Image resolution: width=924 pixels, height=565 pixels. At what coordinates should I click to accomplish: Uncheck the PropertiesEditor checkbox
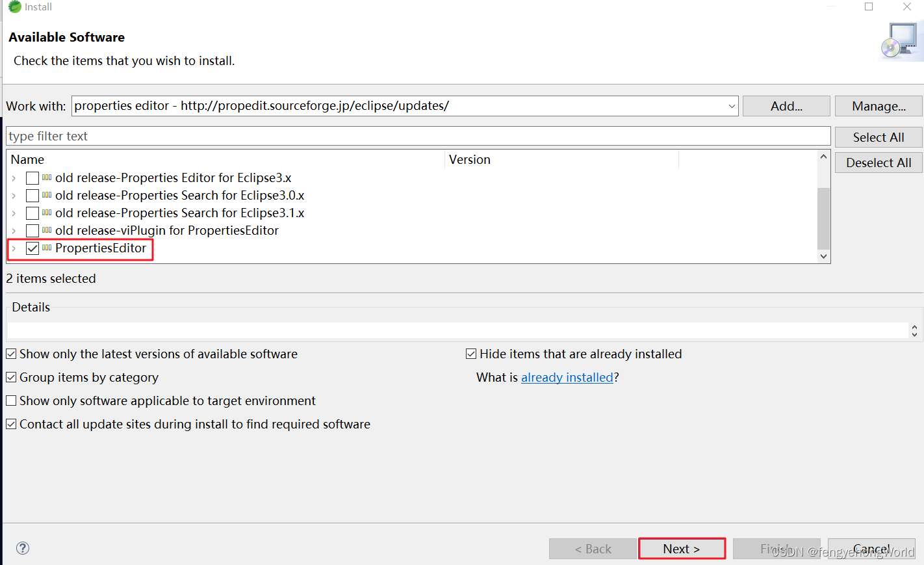32,248
